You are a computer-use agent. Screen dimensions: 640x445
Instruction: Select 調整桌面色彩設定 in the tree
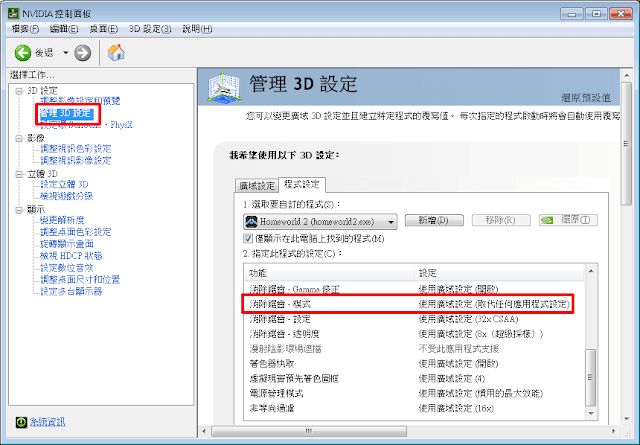pyautogui.click(x=76, y=232)
